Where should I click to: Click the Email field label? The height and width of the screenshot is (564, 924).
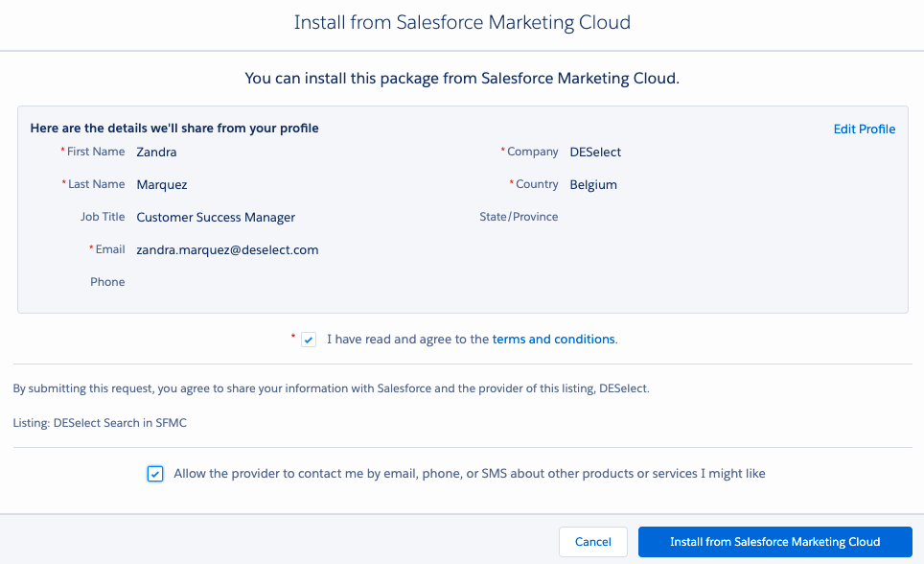tap(110, 249)
